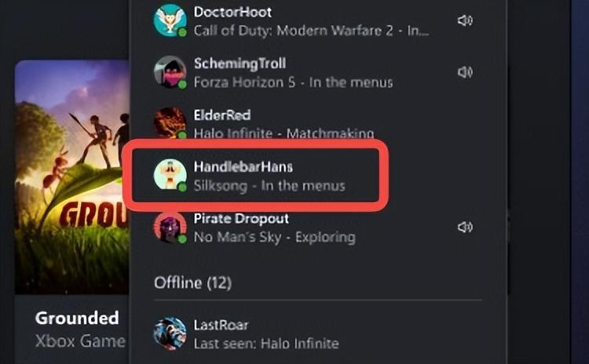This screenshot has width=589, height=364.
Task: Click DoctorHoot's owl avatar
Action: (170, 20)
